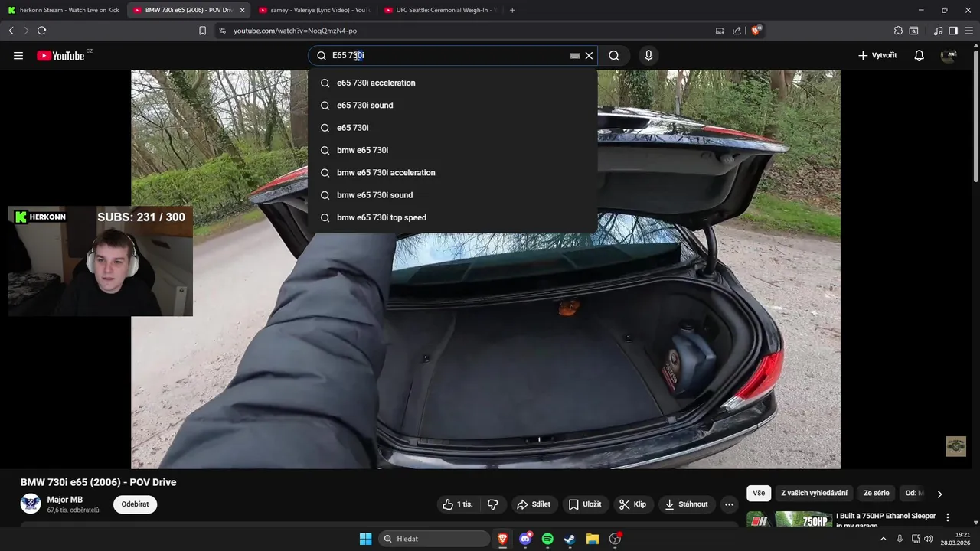
Task: Select suggestion 'e65 730i'
Action: click(452, 128)
